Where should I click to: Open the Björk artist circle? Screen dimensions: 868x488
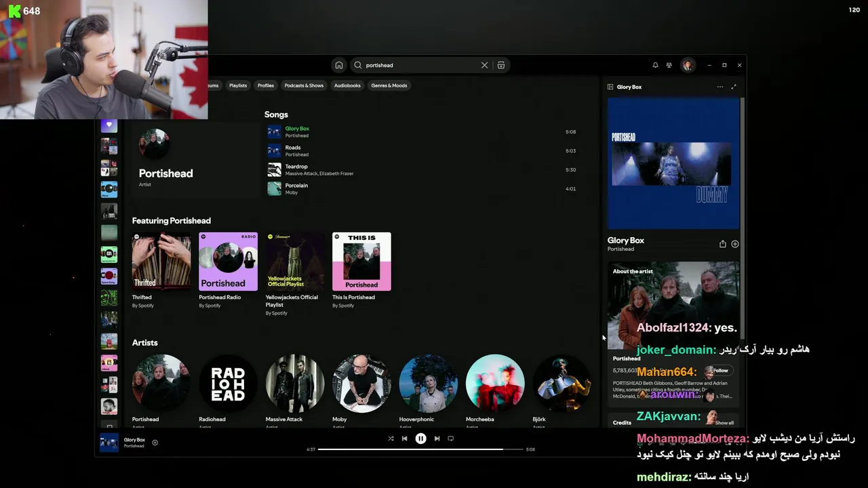click(561, 384)
